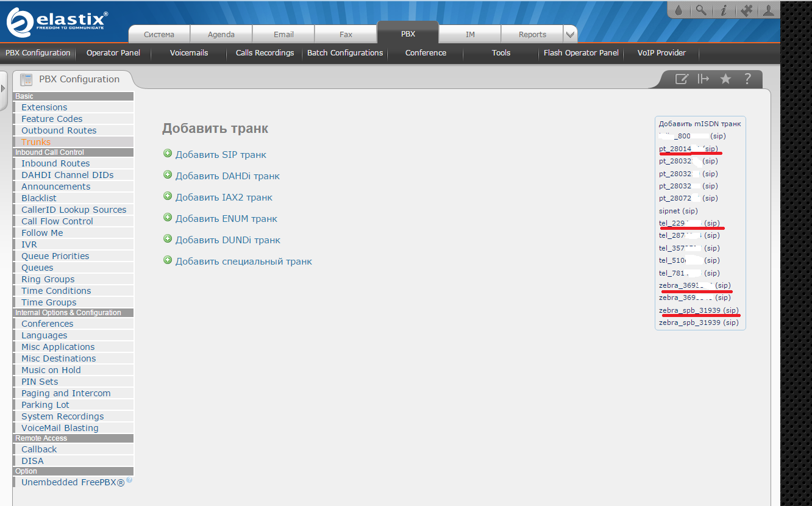Viewport: 812px width, 506px height.
Task: Open the Ring Groups sidebar entry
Action: pyautogui.click(x=48, y=279)
